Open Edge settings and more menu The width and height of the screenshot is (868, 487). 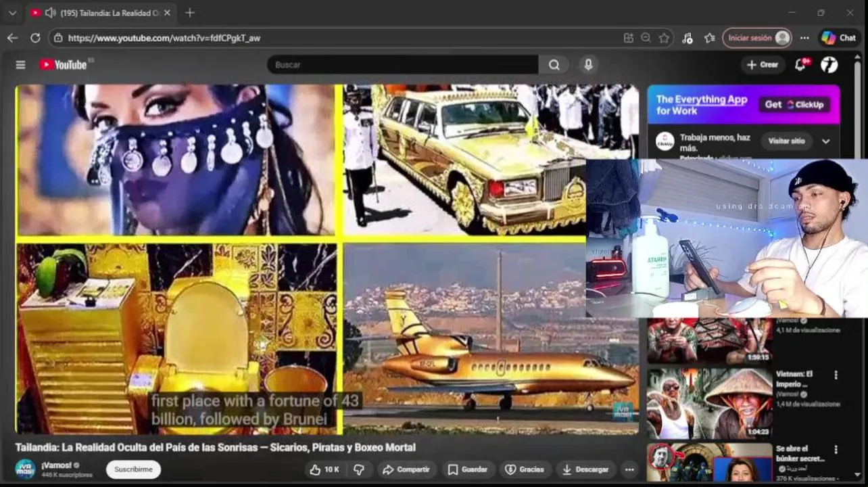tap(804, 38)
